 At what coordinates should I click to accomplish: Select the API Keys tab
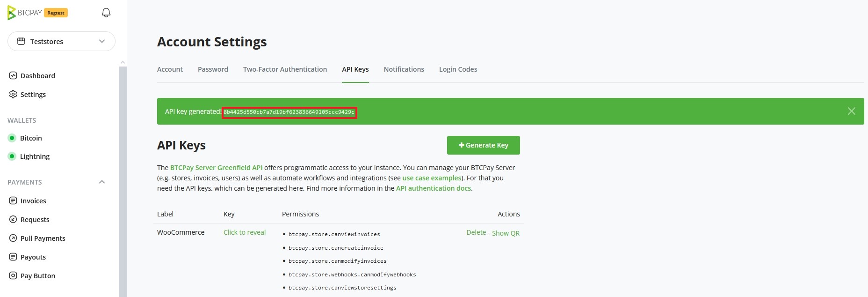[x=355, y=69]
